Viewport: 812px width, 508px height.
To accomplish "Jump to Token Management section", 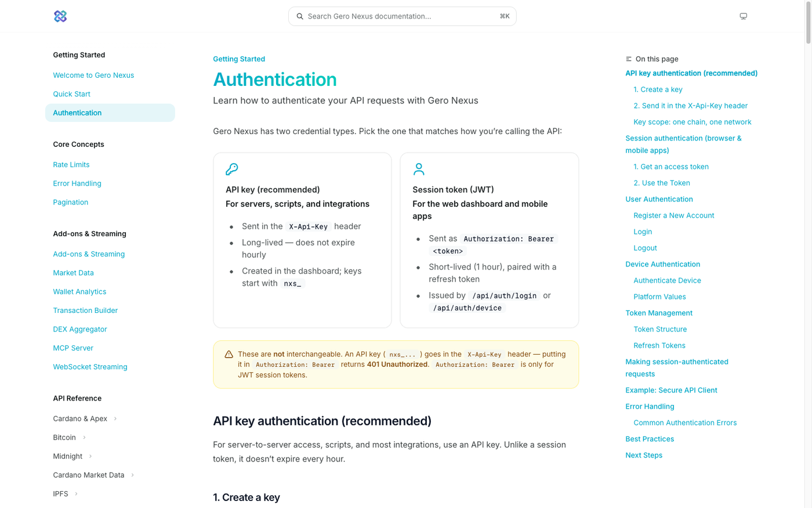I will (x=659, y=313).
